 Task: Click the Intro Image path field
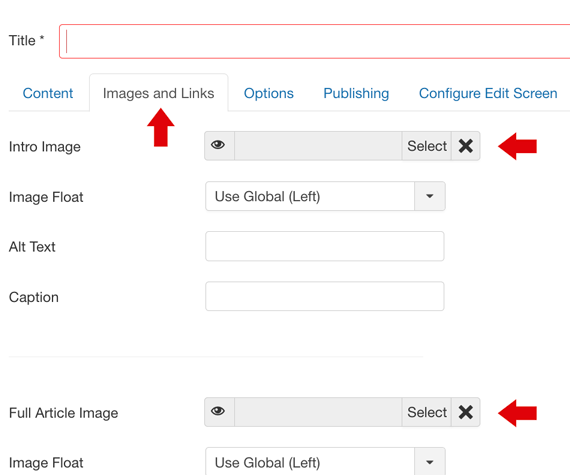tap(318, 146)
